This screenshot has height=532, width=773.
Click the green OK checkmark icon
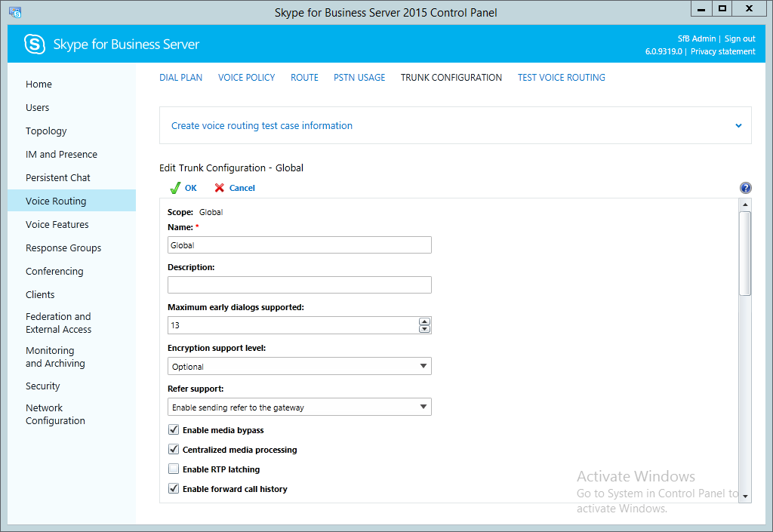tap(175, 188)
